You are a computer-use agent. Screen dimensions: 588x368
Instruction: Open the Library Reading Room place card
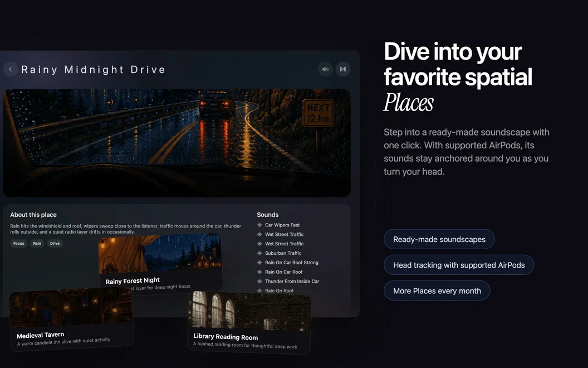(249, 323)
